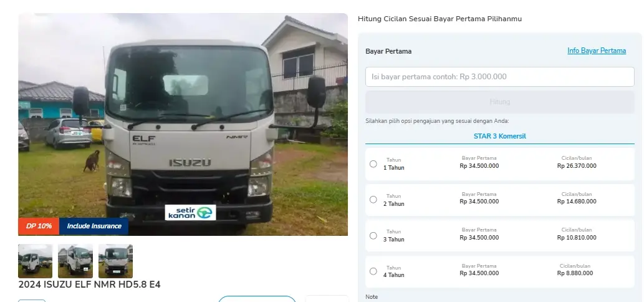Choose the 2 Tahun installment radio
Screen dimensions: 644x302
pos(373,200)
